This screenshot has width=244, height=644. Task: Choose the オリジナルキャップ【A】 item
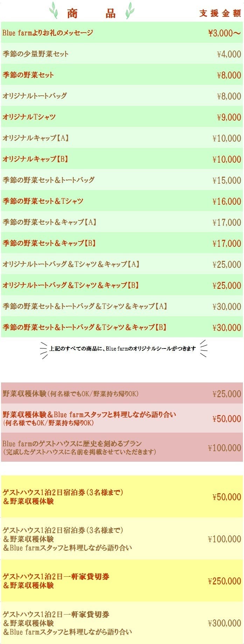pyautogui.click(x=36, y=138)
